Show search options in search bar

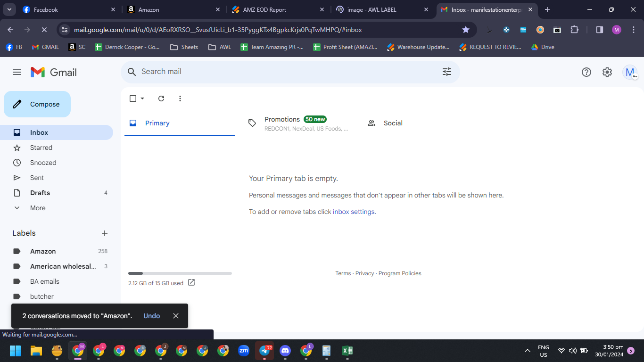tap(447, 72)
